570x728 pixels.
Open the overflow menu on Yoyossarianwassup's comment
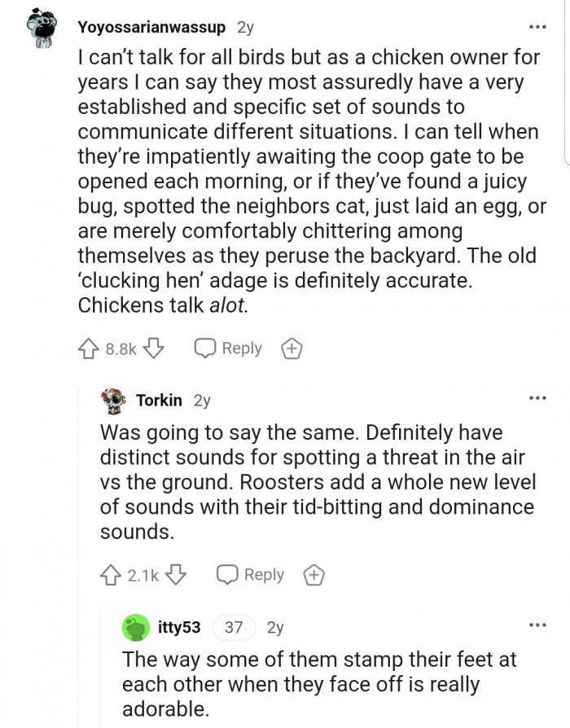point(538,27)
